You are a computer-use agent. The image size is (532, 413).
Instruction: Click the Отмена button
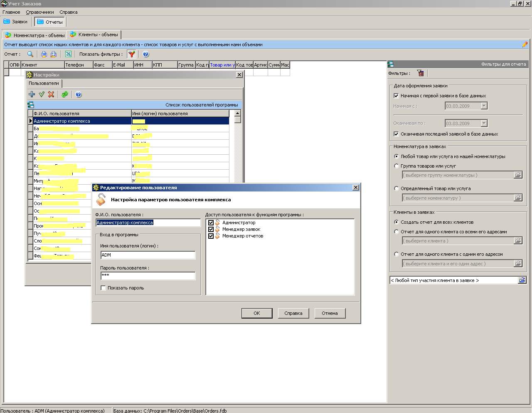click(x=330, y=313)
